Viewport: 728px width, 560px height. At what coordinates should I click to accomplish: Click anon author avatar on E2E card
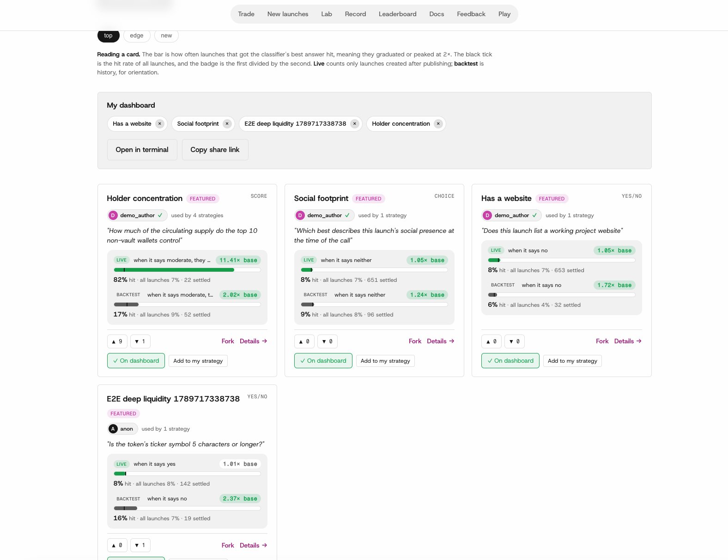coord(113,429)
